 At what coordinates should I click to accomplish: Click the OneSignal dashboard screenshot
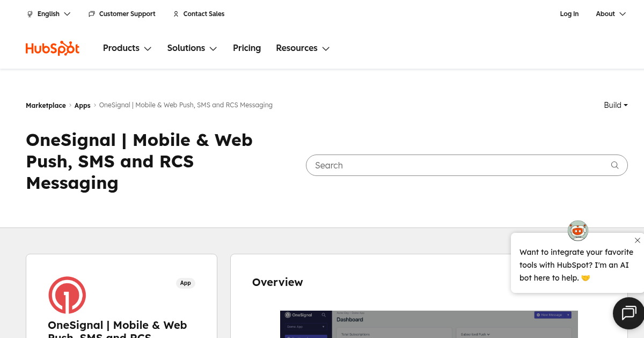(429, 324)
